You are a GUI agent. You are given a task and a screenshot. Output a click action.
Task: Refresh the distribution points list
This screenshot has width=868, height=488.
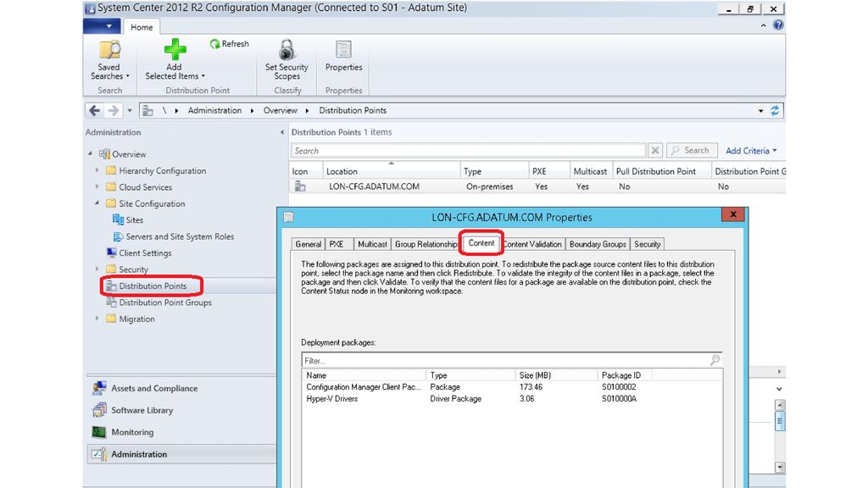coord(229,44)
